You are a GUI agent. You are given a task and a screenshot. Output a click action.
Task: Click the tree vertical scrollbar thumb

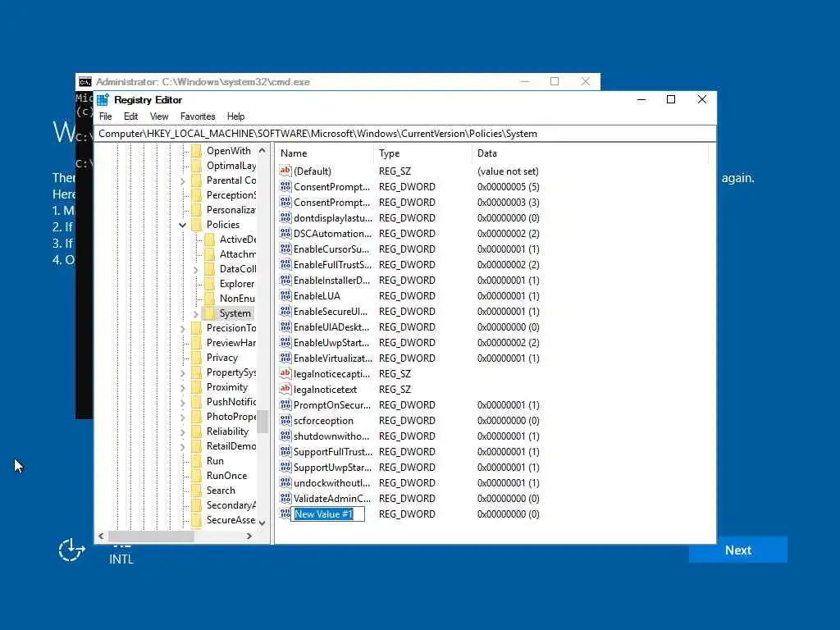coord(262,421)
